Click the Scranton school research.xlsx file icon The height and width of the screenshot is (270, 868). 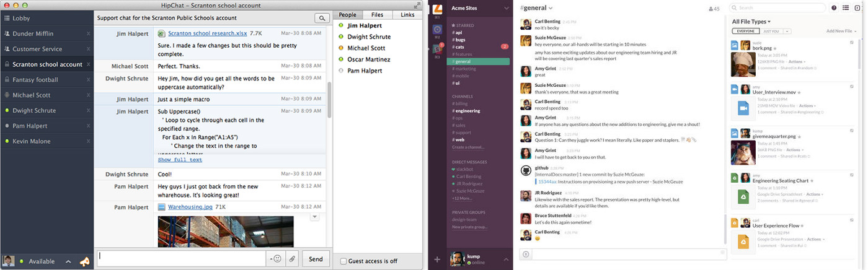coord(161,34)
